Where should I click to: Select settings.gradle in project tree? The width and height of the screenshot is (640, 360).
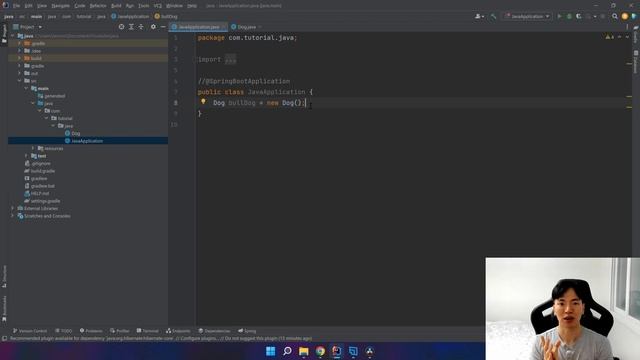tap(42, 201)
